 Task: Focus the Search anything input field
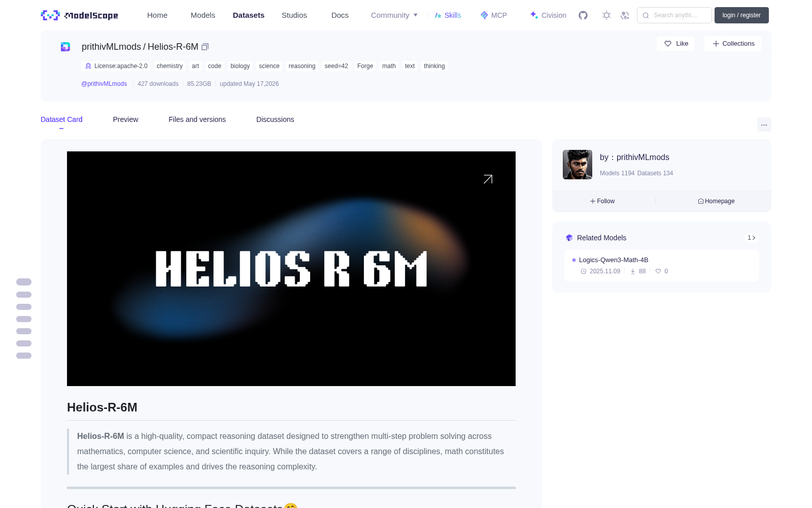(674, 15)
